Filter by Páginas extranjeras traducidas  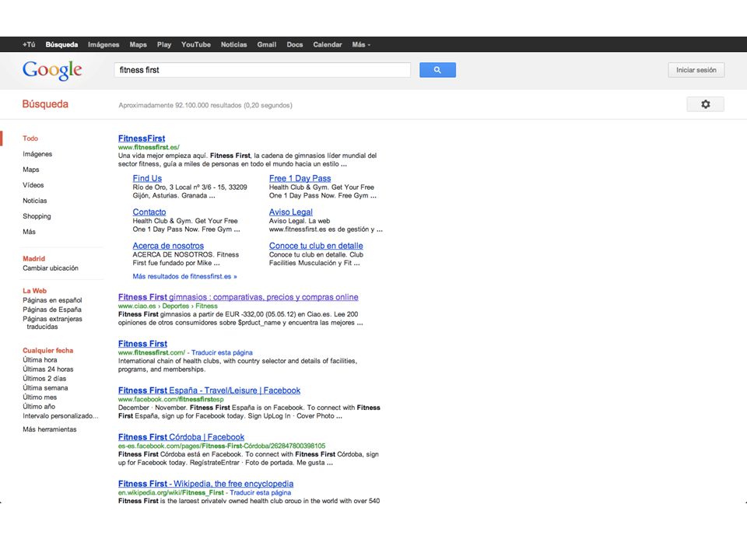(x=52, y=323)
